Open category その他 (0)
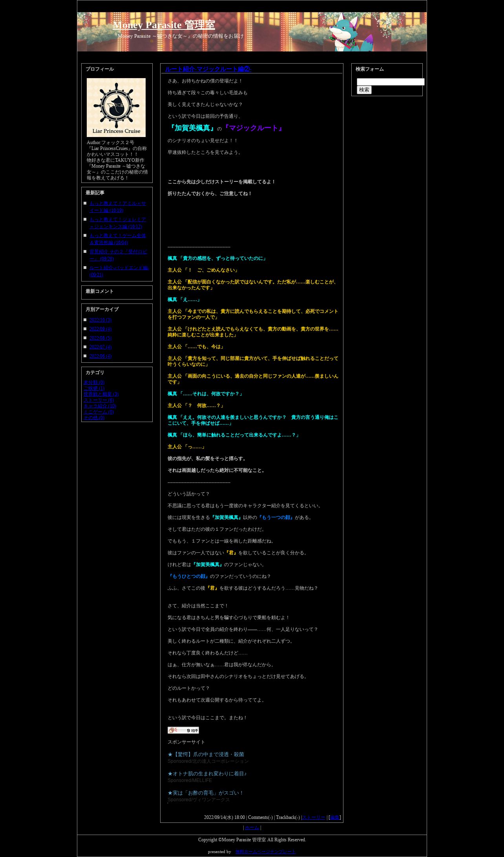The image size is (504, 857). 94,418
